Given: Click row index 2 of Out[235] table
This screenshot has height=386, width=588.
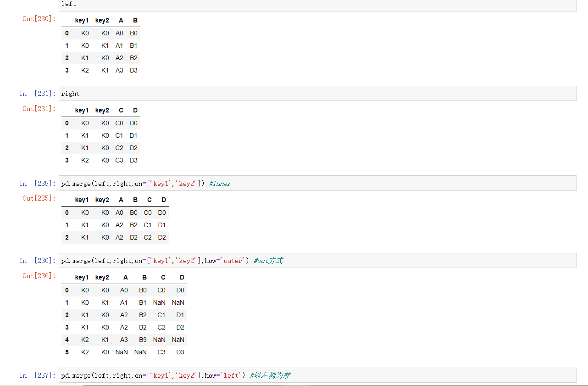Looking at the screenshot, I should pyautogui.click(x=67, y=237).
